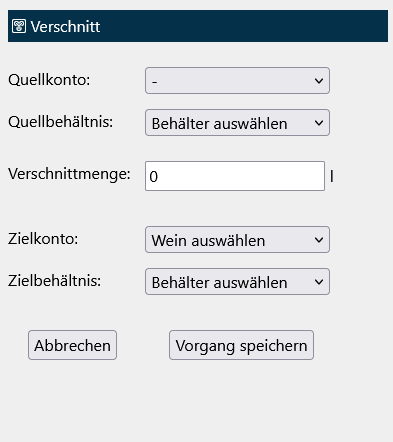Click the Zielkonto label
The height and width of the screenshot is (442, 393).
(x=43, y=239)
